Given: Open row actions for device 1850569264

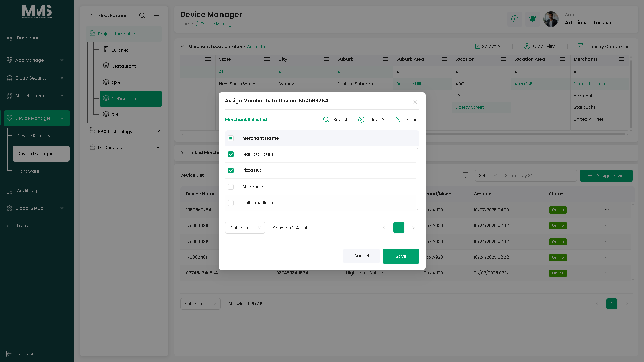Looking at the screenshot, I should tap(607, 210).
